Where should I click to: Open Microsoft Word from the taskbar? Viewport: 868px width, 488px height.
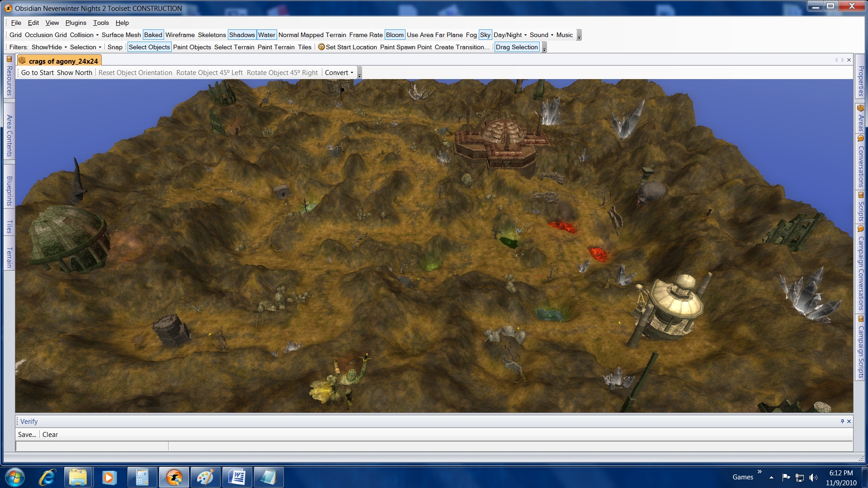click(x=237, y=477)
